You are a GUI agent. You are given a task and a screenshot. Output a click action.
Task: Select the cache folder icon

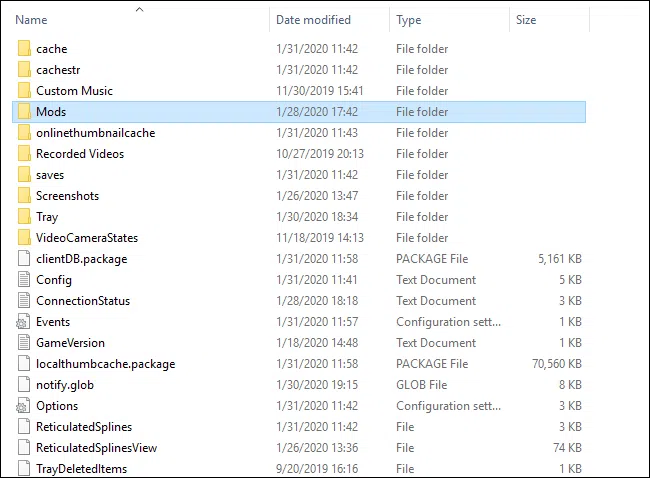(24, 49)
